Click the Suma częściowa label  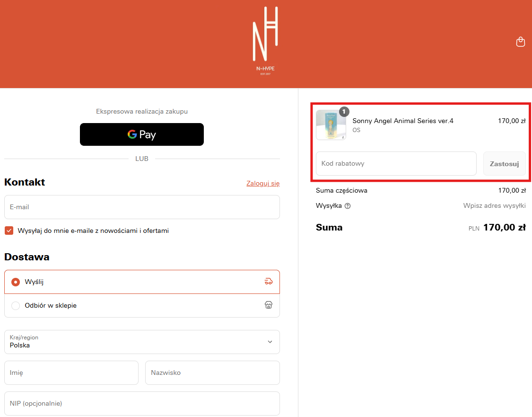click(341, 190)
